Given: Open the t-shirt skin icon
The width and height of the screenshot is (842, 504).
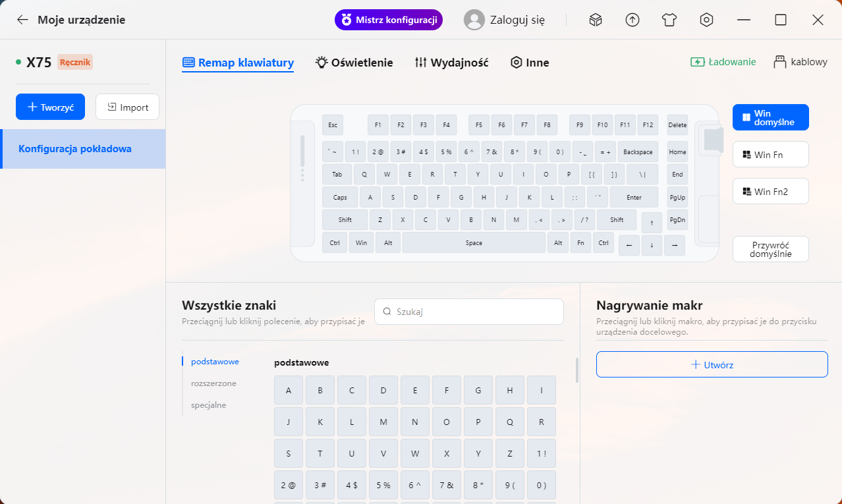Looking at the screenshot, I should (x=669, y=20).
